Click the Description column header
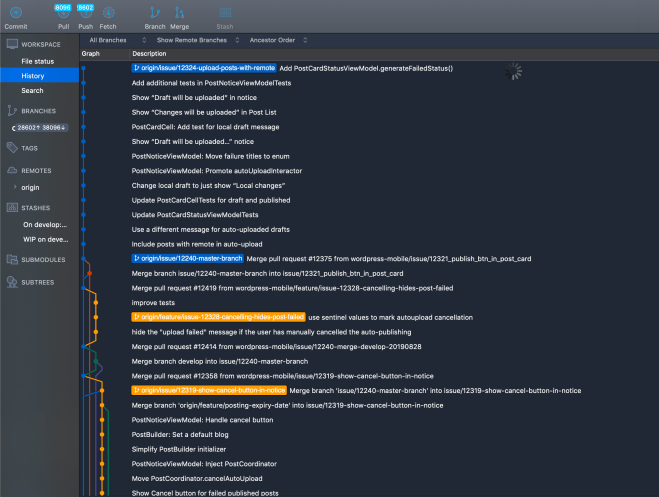The width and height of the screenshot is (659, 497). (149, 53)
